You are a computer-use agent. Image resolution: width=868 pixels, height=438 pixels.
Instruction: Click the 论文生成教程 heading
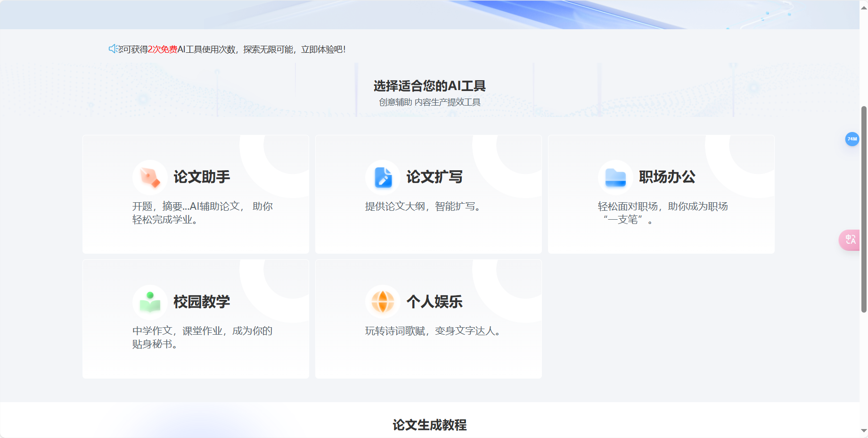pos(429,425)
